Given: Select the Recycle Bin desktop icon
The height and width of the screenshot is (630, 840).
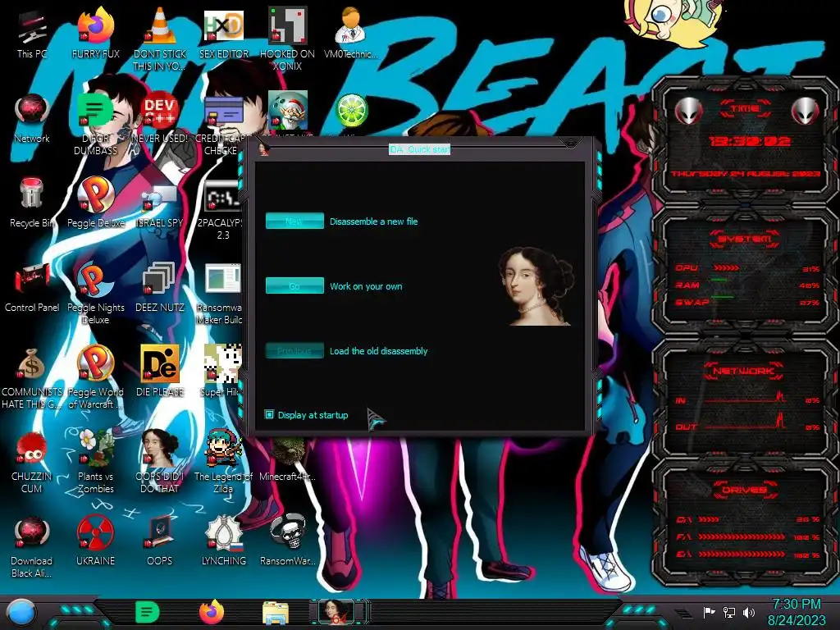Looking at the screenshot, I should tap(32, 203).
